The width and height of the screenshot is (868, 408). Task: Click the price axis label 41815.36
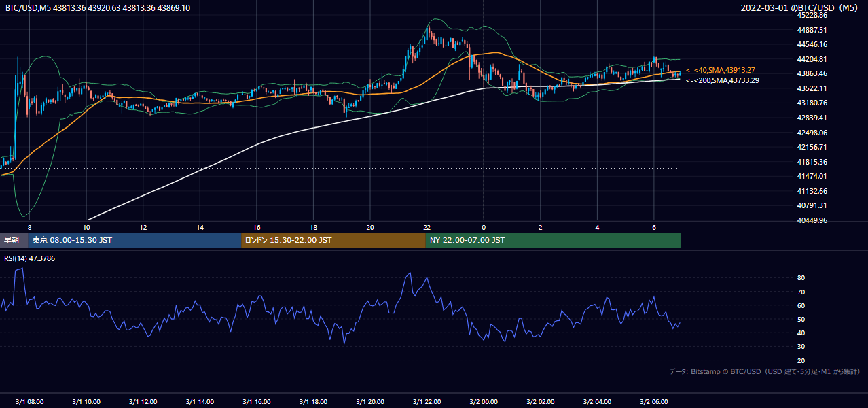[812, 162]
